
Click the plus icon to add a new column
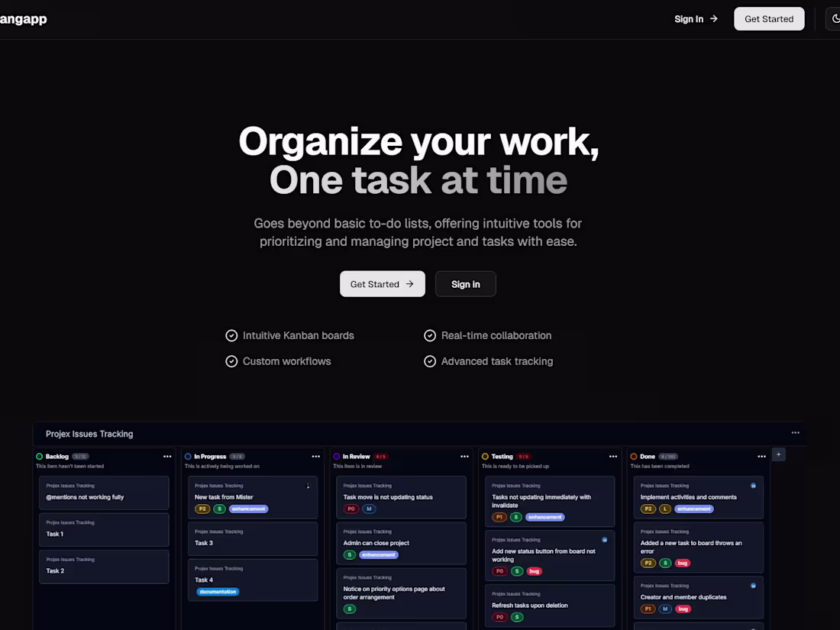click(x=778, y=454)
